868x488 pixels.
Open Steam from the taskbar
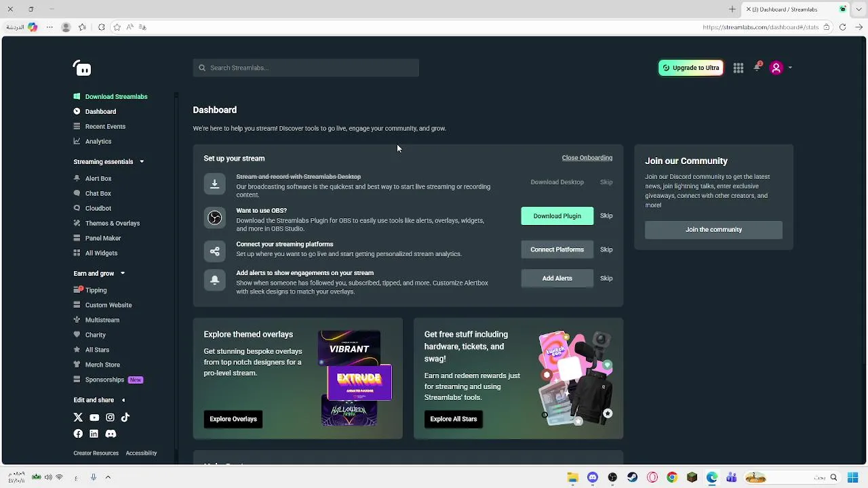pos(632,478)
